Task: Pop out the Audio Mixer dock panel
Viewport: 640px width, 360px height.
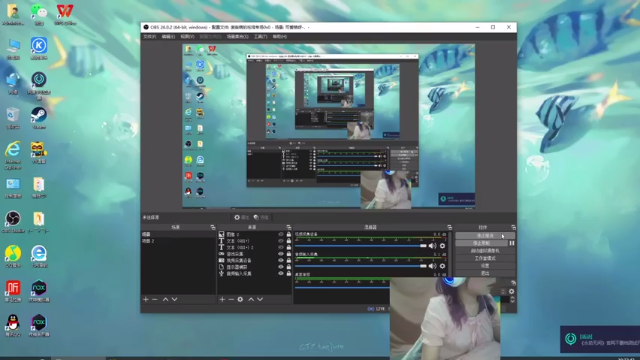Action: tap(449, 227)
